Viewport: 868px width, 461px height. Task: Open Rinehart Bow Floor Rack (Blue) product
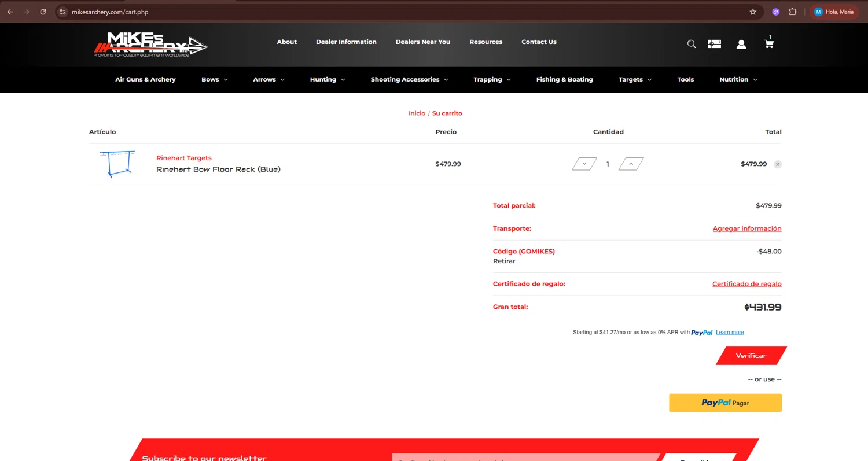click(218, 169)
